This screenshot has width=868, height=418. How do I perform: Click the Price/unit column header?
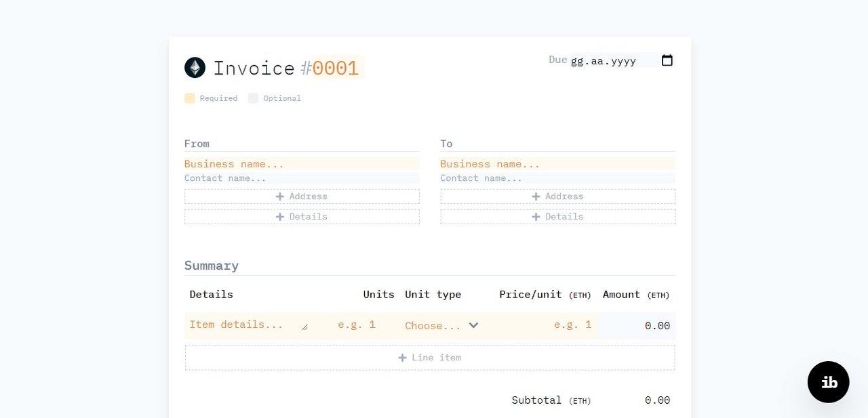click(545, 295)
